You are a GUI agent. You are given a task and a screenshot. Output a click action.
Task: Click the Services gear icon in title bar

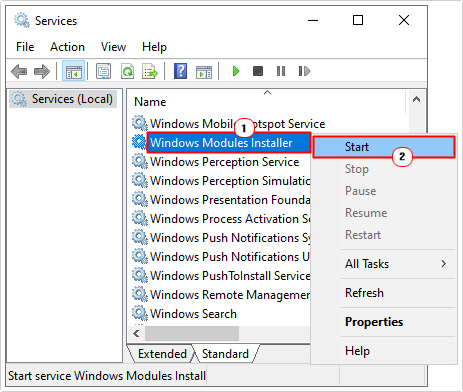click(x=22, y=20)
